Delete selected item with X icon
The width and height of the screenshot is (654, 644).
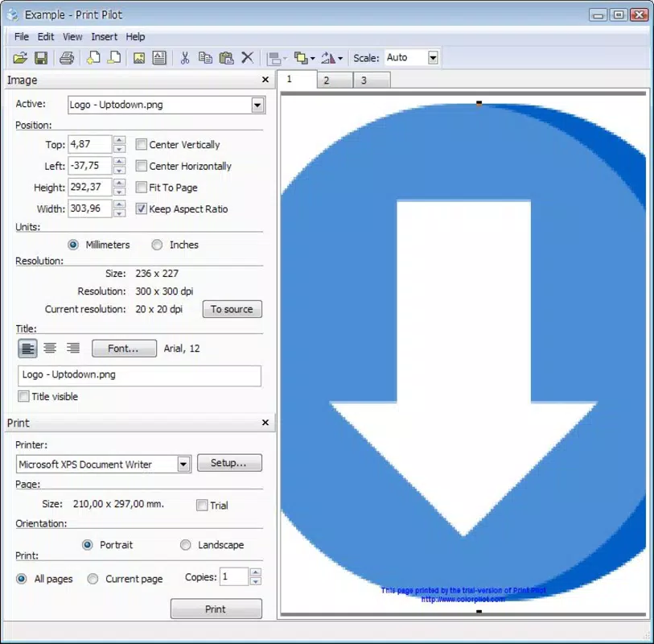click(247, 58)
